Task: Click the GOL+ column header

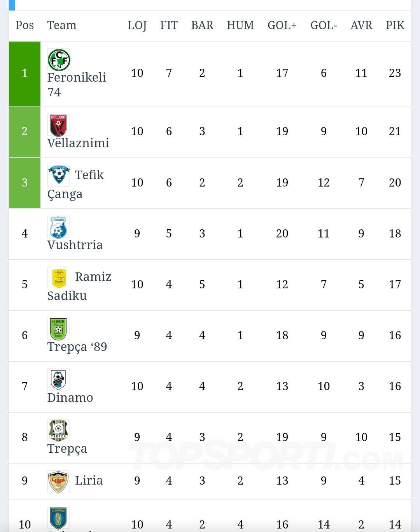Action: 282,26
